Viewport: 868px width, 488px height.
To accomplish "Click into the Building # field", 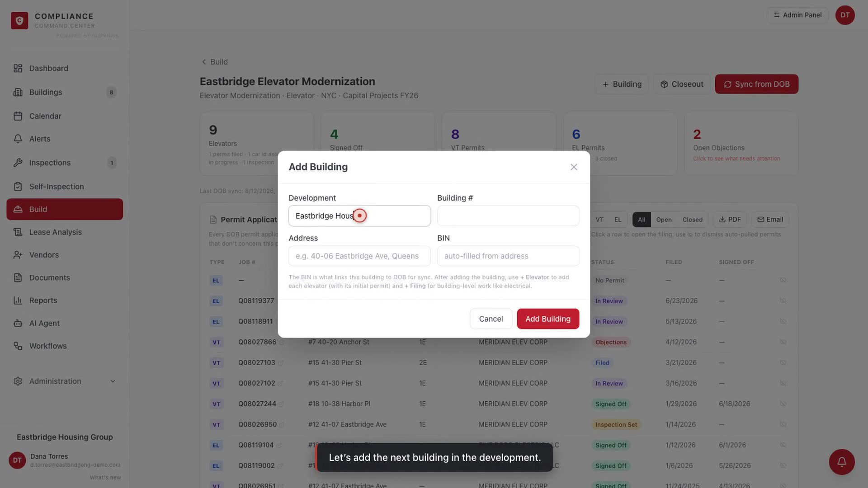I will point(508,216).
